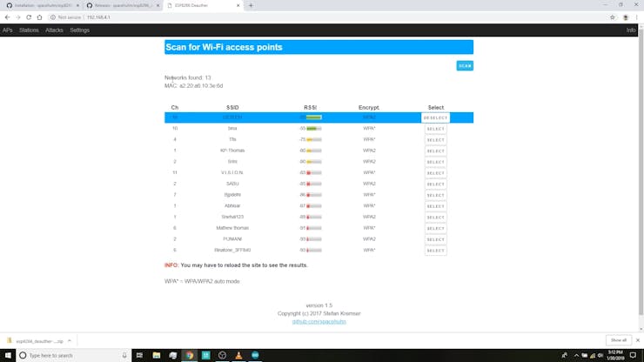Open the Chrome menu three dots
The height and width of the screenshot is (362, 644).
tap(637, 17)
